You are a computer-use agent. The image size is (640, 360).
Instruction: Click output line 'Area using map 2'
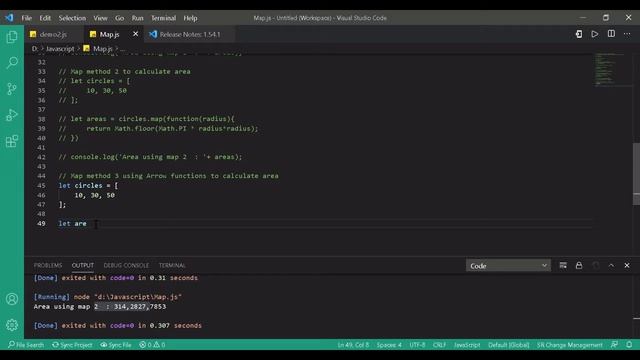[x=100, y=307]
